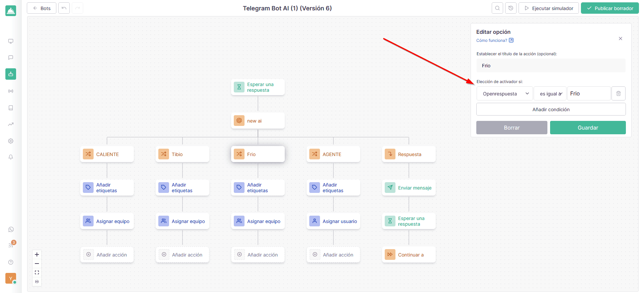Viewport: 644px width, 293px height.
Task: Click the condition value field Frio
Action: pos(589,93)
